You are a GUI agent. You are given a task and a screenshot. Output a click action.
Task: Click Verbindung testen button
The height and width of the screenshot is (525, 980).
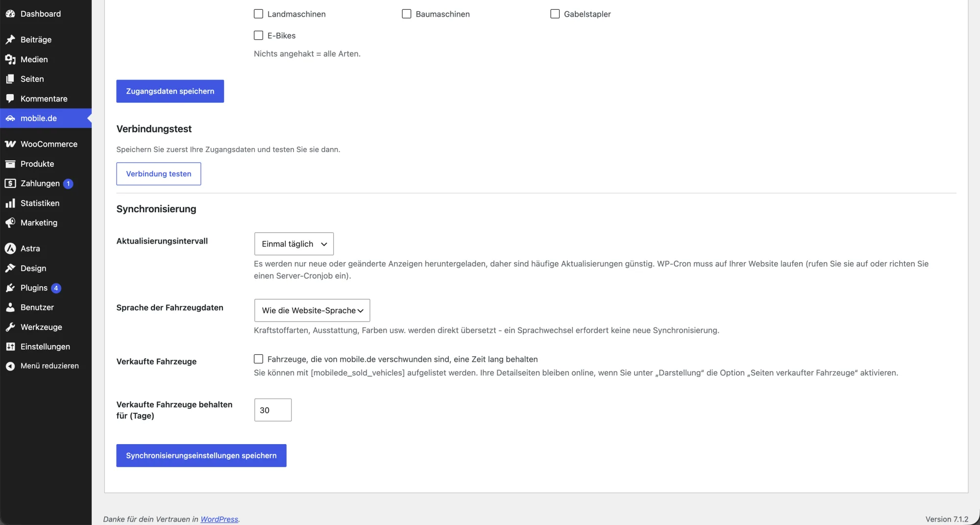[x=159, y=174]
